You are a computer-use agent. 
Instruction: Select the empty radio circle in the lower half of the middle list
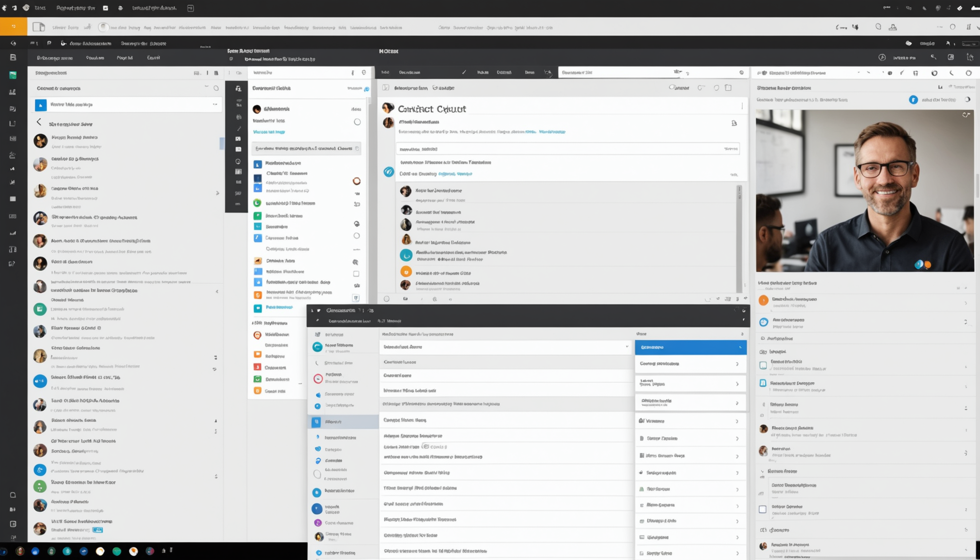[356, 236]
